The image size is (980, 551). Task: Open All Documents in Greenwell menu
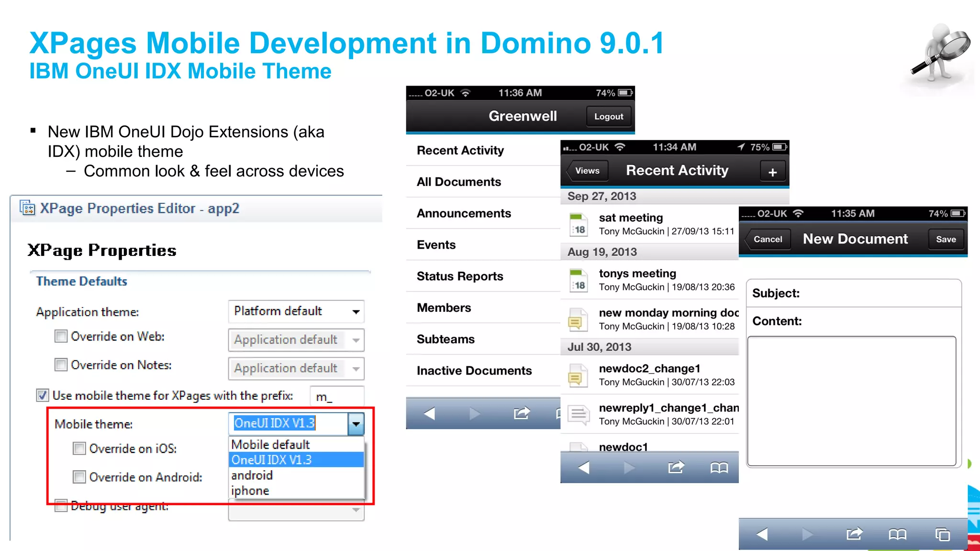coord(483,182)
